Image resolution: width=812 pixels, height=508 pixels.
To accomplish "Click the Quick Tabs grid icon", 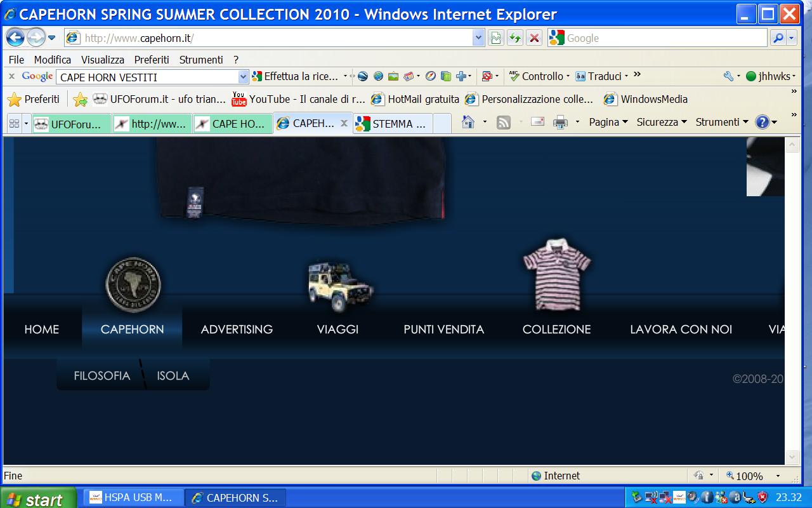I will tap(13, 123).
